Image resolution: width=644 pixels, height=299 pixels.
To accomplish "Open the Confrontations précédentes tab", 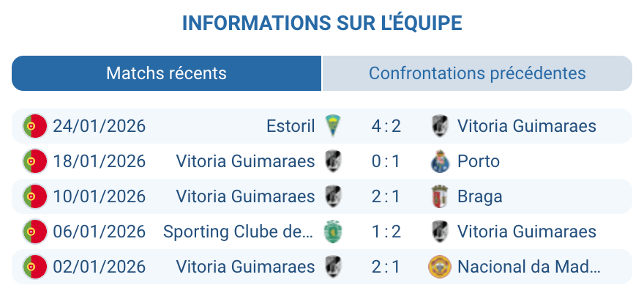I will coord(477,73).
